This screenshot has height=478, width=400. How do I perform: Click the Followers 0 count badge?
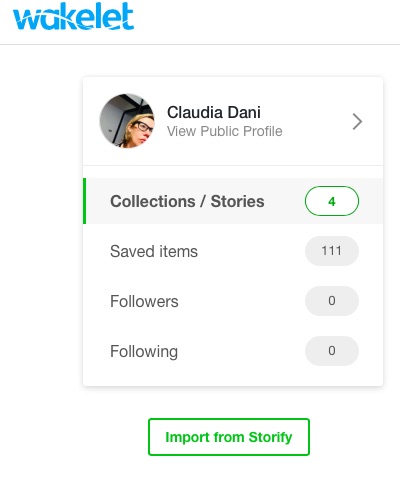pyautogui.click(x=332, y=301)
